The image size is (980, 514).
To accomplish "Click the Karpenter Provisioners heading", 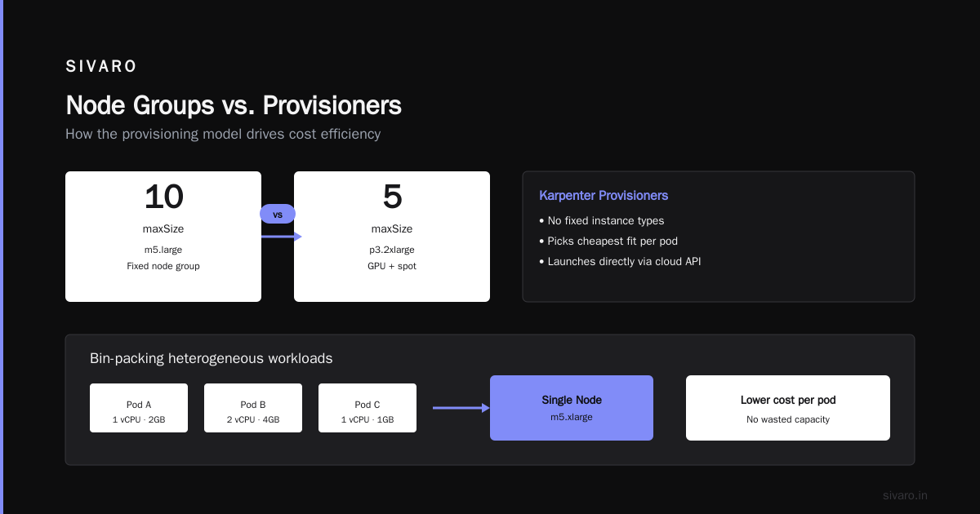I will 604,196.
